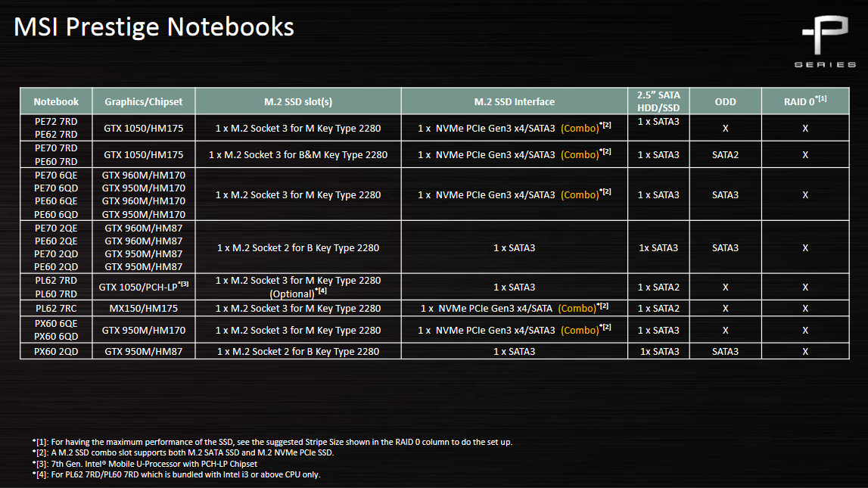Click the "PE70 2QD" notebook name
The width and height of the screenshot is (868, 488).
coord(56,254)
